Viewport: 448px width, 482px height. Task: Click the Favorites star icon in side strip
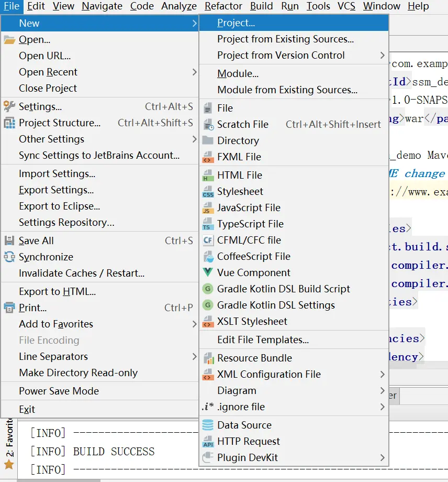tap(9, 465)
